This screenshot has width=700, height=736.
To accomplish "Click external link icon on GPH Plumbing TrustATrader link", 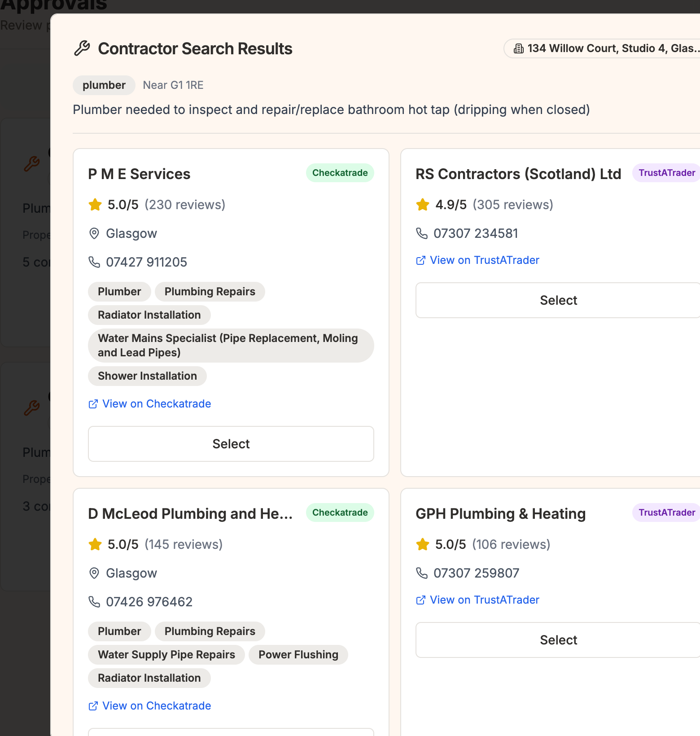I will point(420,600).
